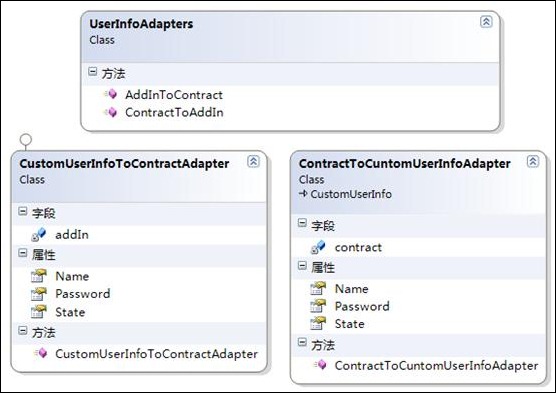Select the AddInToContract method entry
The height and width of the screenshot is (393, 556).
point(174,95)
